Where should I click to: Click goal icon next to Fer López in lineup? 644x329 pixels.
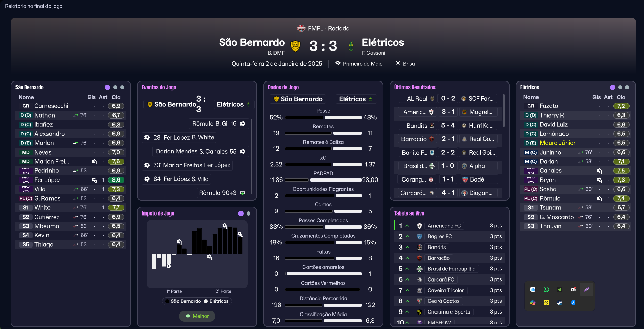pyautogui.click(x=94, y=180)
